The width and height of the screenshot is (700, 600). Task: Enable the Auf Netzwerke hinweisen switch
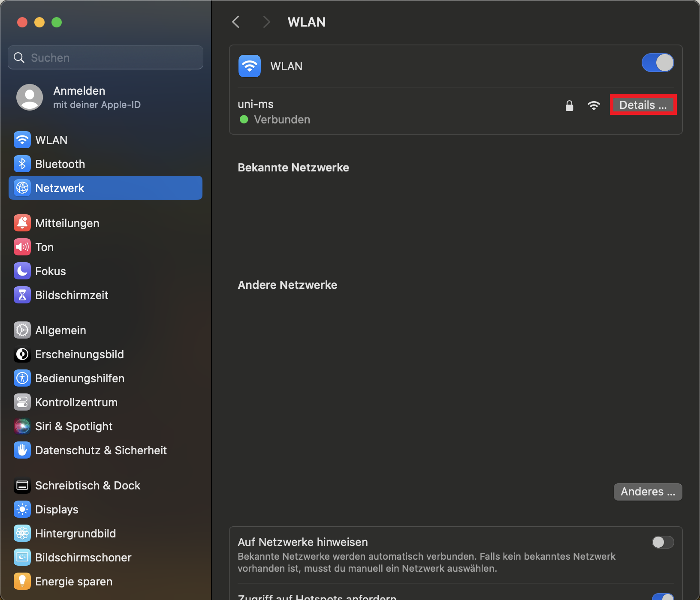[663, 543]
